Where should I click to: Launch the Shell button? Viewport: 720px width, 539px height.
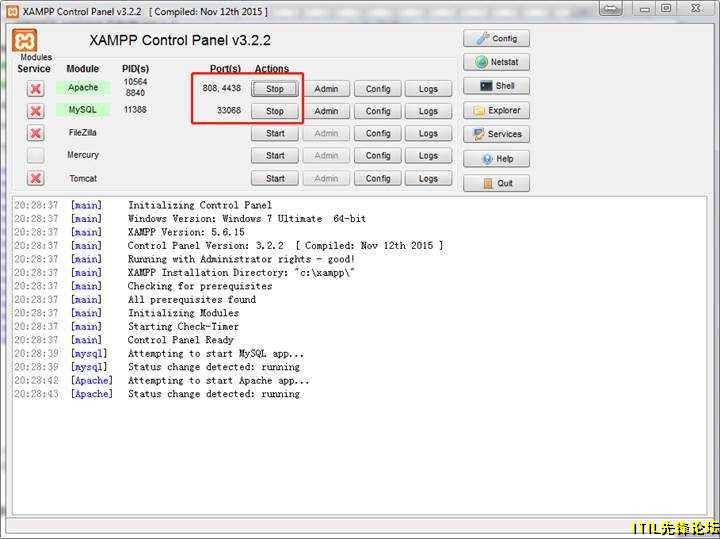click(x=496, y=86)
